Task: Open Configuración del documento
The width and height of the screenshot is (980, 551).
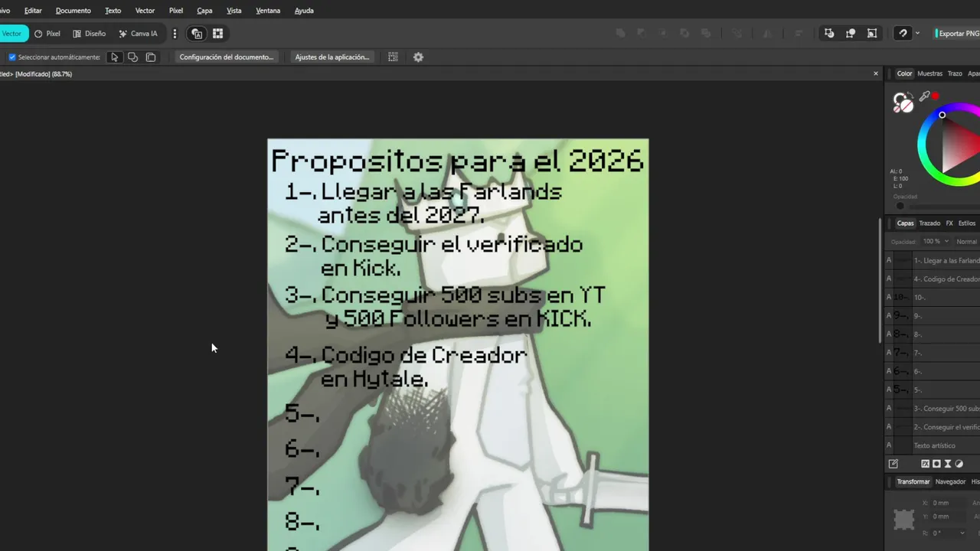Action: tap(227, 57)
